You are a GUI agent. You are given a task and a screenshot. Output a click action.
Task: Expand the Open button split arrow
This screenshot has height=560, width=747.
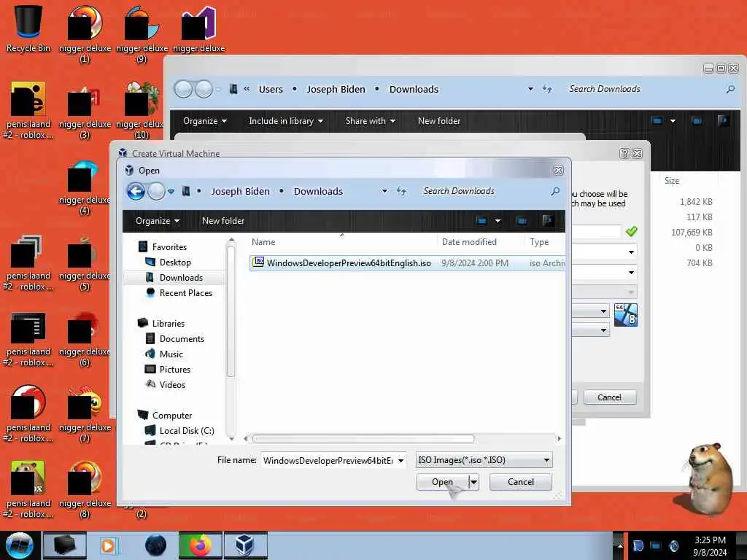coord(473,482)
